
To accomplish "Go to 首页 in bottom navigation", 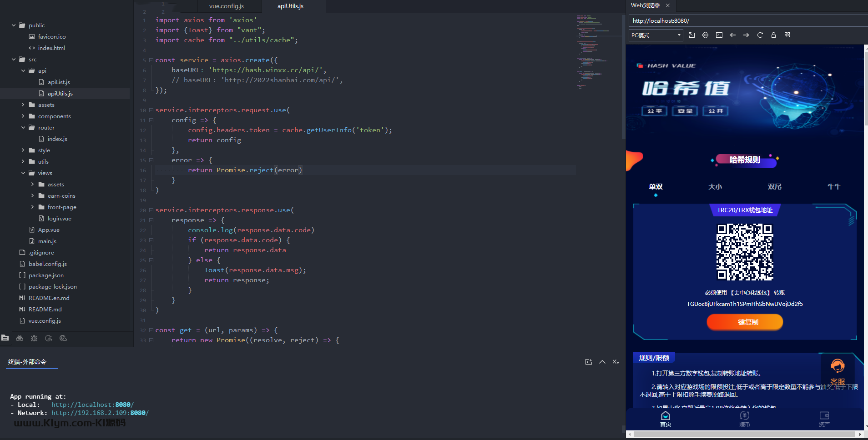I will (x=666, y=419).
